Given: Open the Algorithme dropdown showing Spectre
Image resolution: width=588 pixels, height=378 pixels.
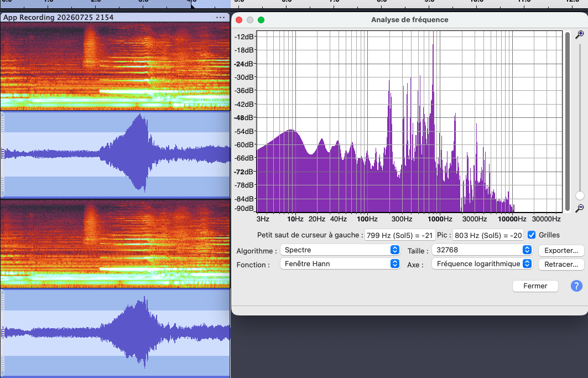Looking at the screenshot, I should 340,250.
